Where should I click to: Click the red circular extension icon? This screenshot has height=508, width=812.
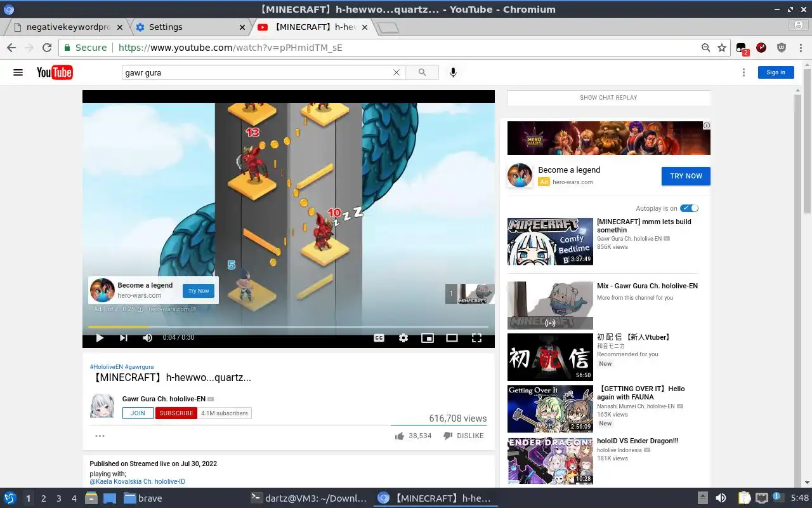761,48
